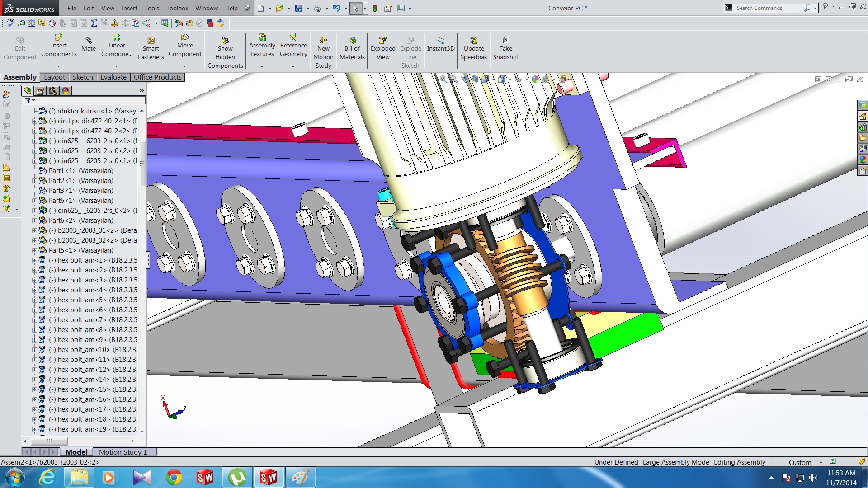The image size is (868, 488).
Task: Click the Mate tool icon
Action: (x=89, y=41)
